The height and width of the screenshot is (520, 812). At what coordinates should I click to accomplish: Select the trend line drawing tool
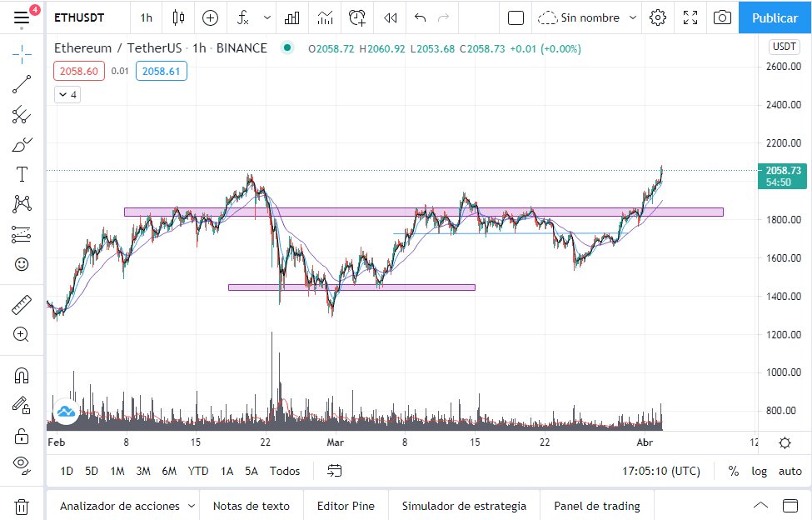[21, 84]
